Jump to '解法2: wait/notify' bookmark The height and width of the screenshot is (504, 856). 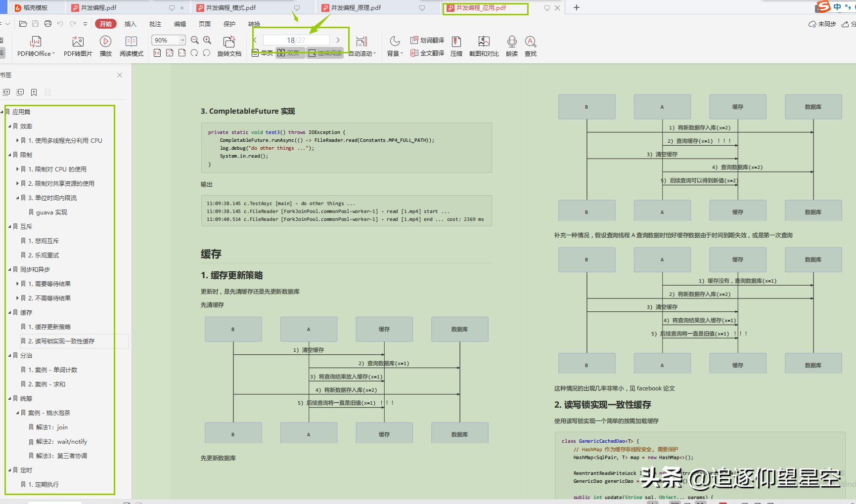tap(61, 442)
